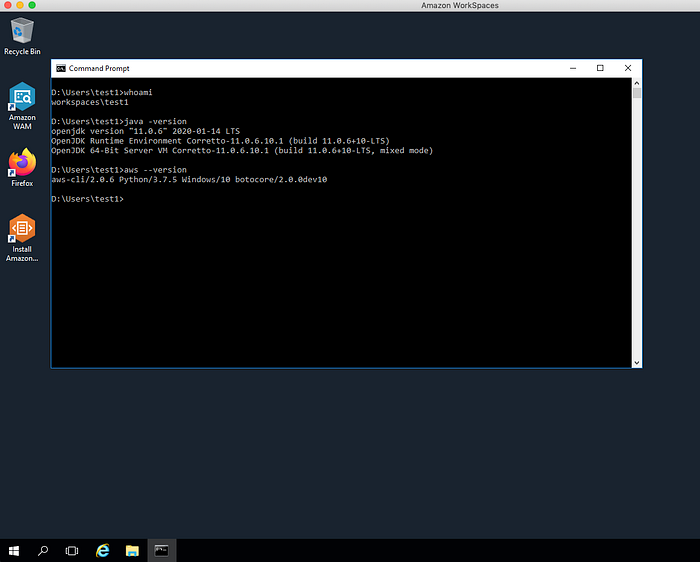The width and height of the screenshot is (700, 562).
Task: Click the 'Amazon WorkSpaces' title text
Action: pyautogui.click(x=460, y=5)
